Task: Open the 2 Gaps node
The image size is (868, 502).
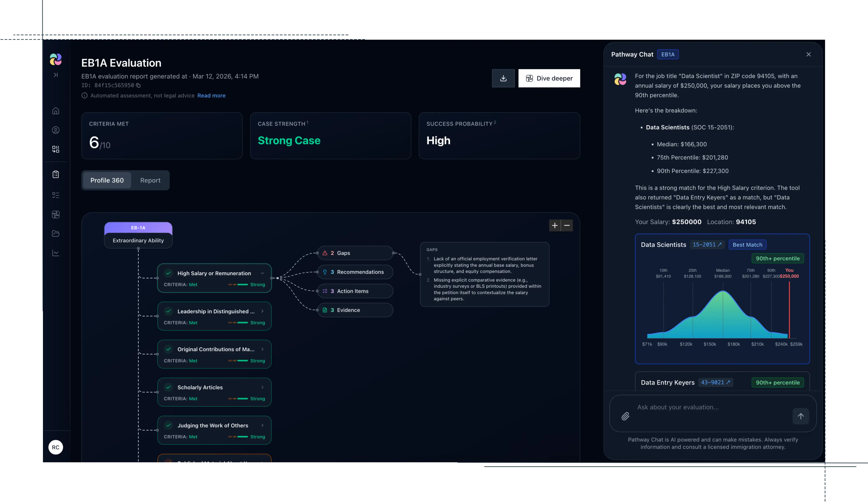Action: 355,253
